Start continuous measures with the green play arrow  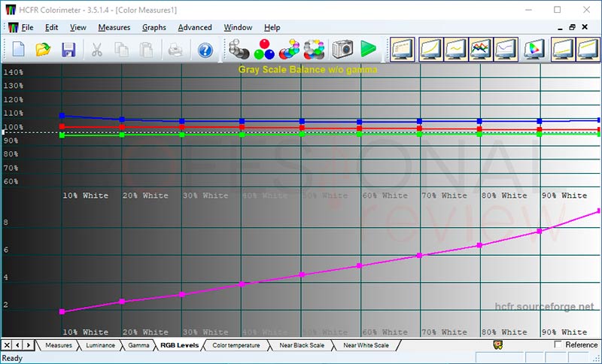tap(368, 49)
